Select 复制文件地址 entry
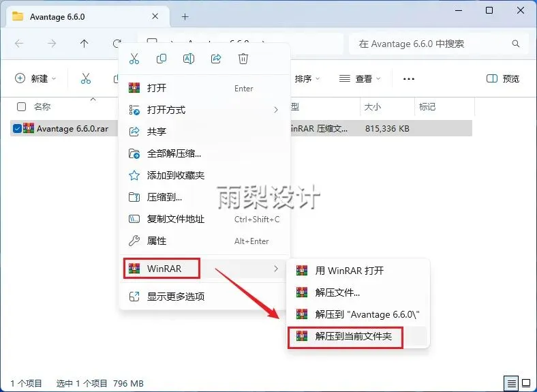537x392 pixels. point(204,219)
